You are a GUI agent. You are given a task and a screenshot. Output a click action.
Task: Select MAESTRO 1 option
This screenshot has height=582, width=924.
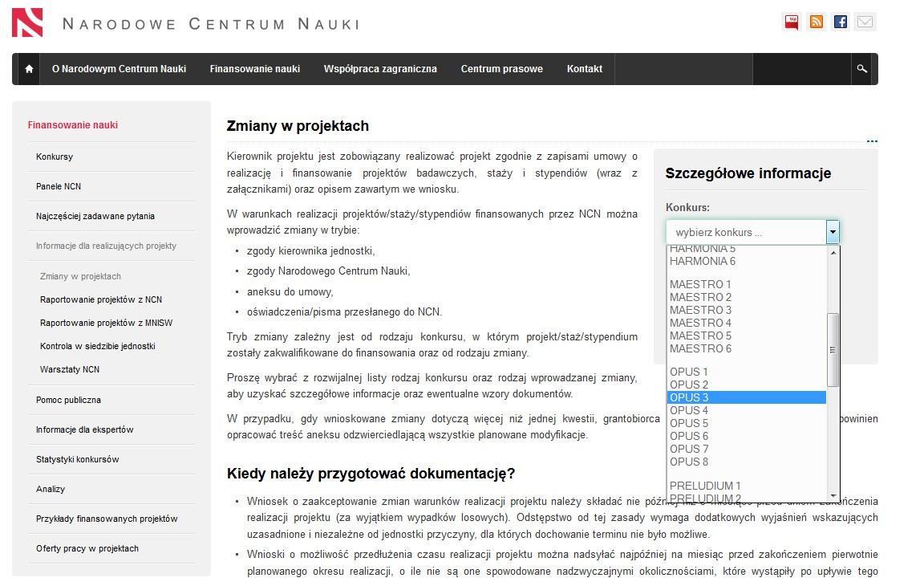point(747,284)
